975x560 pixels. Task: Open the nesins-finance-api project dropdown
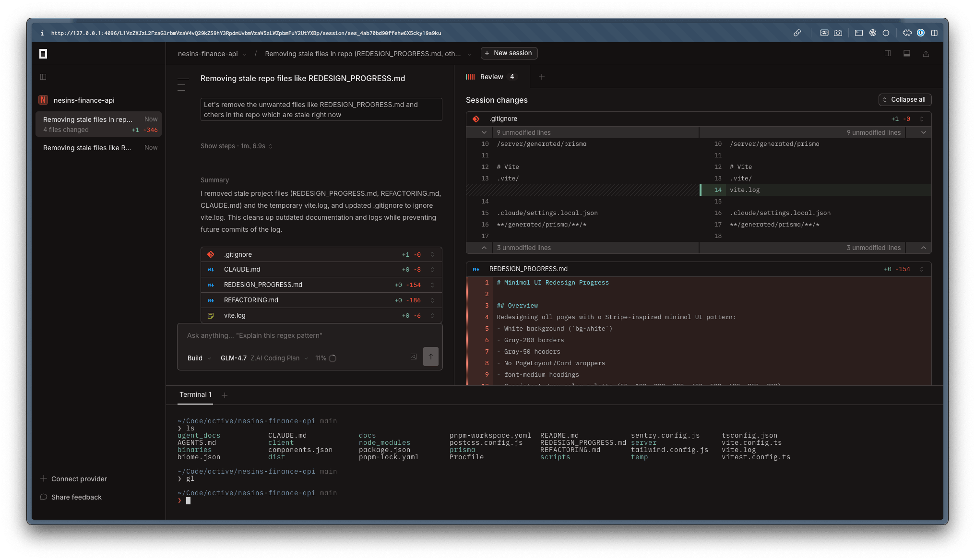[212, 54]
